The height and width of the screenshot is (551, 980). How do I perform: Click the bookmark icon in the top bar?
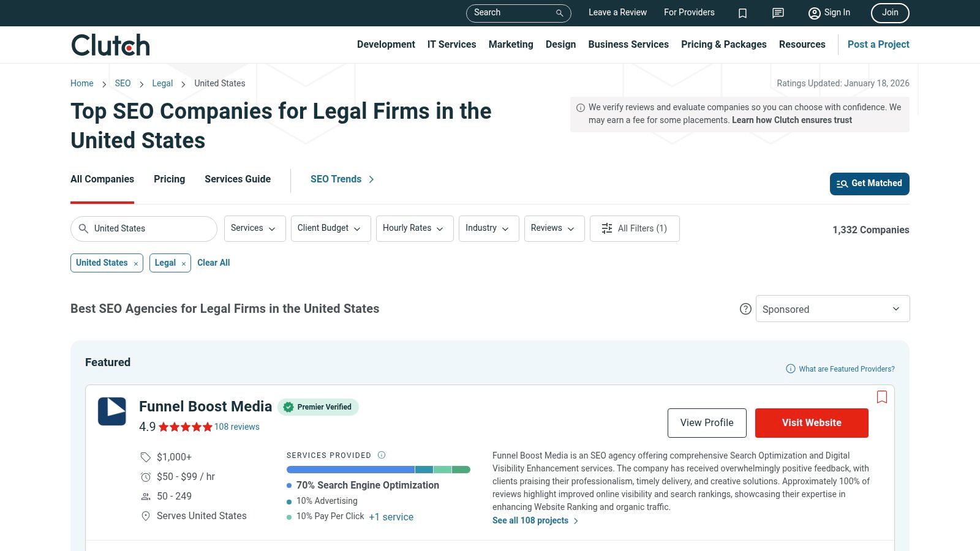click(742, 13)
